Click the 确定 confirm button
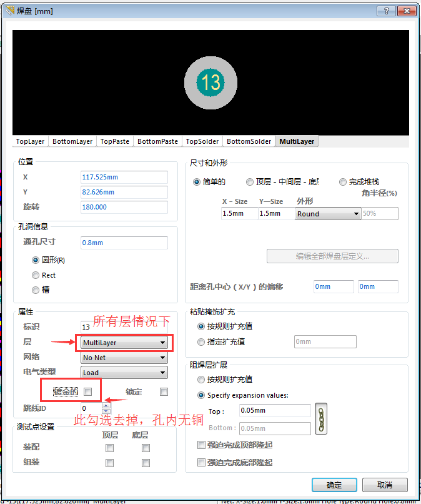This screenshot has height=504, width=421. point(334,485)
